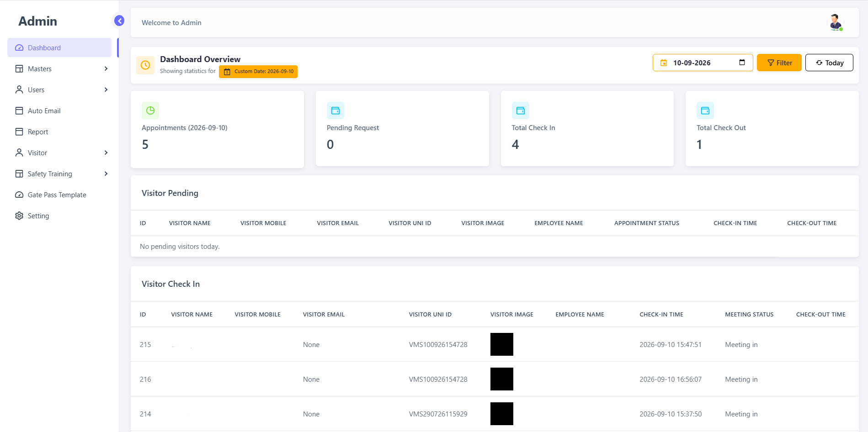Click check-in time 2026-09-10 15:47:51

point(671,345)
